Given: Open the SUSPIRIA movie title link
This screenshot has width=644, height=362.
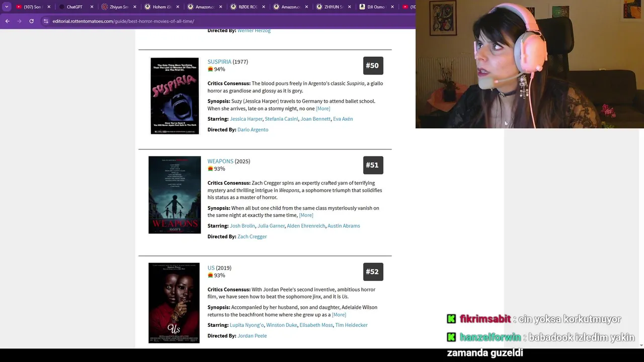Looking at the screenshot, I should point(219,62).
